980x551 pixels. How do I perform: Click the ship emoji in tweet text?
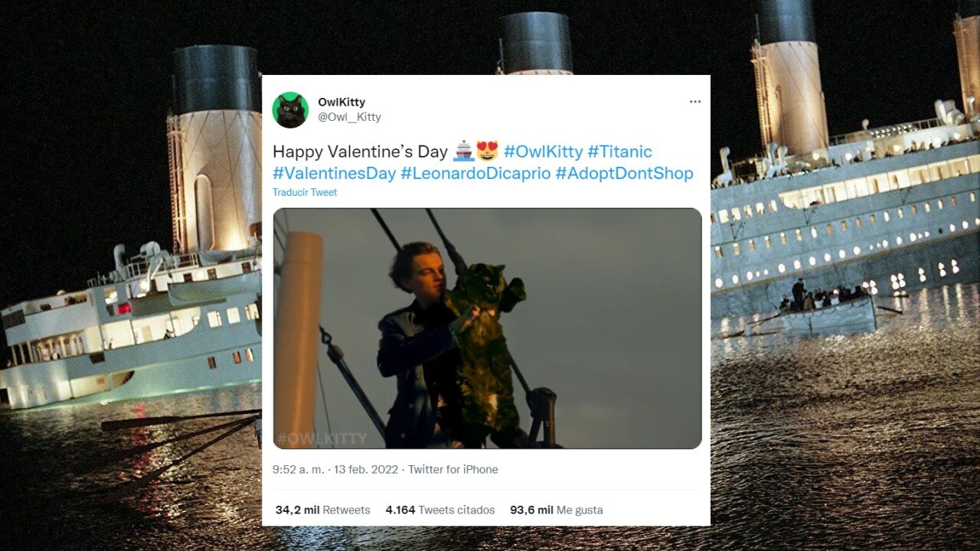pos(463,152)
